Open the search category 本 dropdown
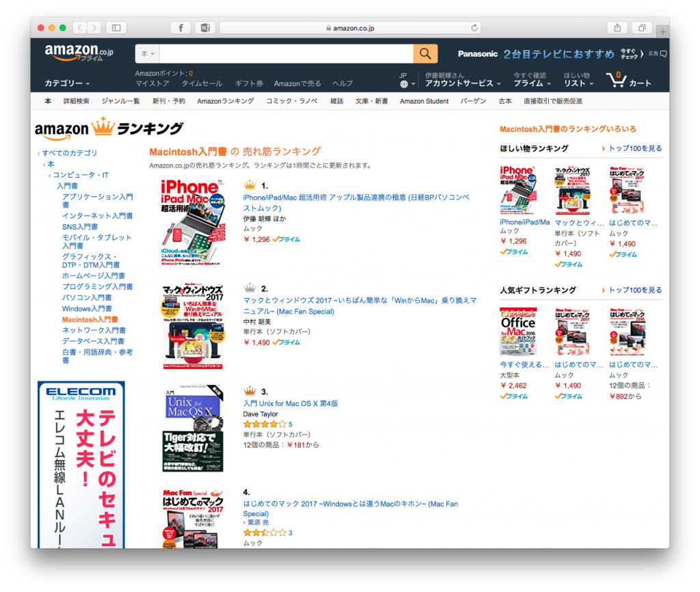The height and width of the screenshot is (592, 700). (148, 54)
